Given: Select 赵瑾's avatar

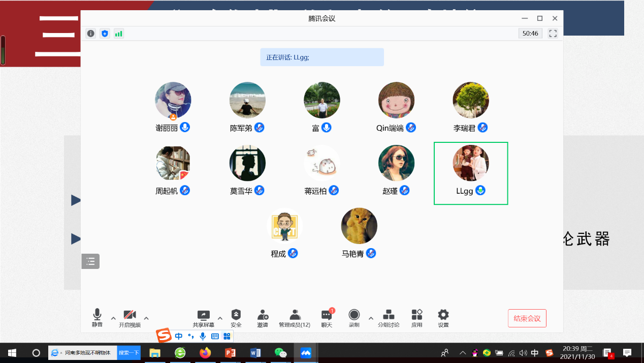Looking at the screenshot, I should pos(397,163).
